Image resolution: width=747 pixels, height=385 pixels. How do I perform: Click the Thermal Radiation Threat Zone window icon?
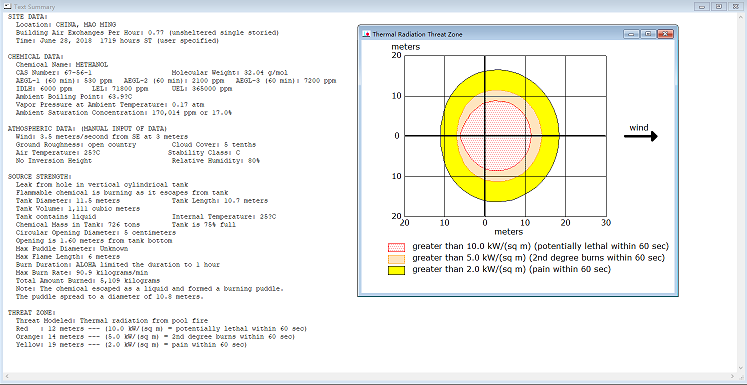(x=366, y=34)
